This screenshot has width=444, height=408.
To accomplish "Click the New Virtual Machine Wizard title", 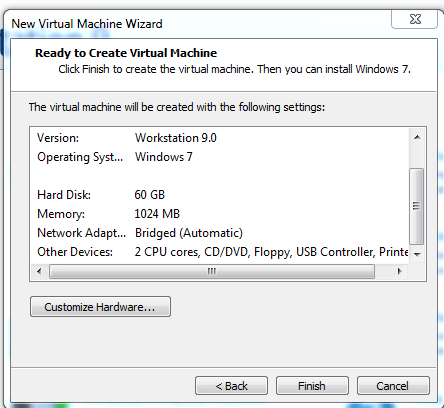I will click(87, 24).
